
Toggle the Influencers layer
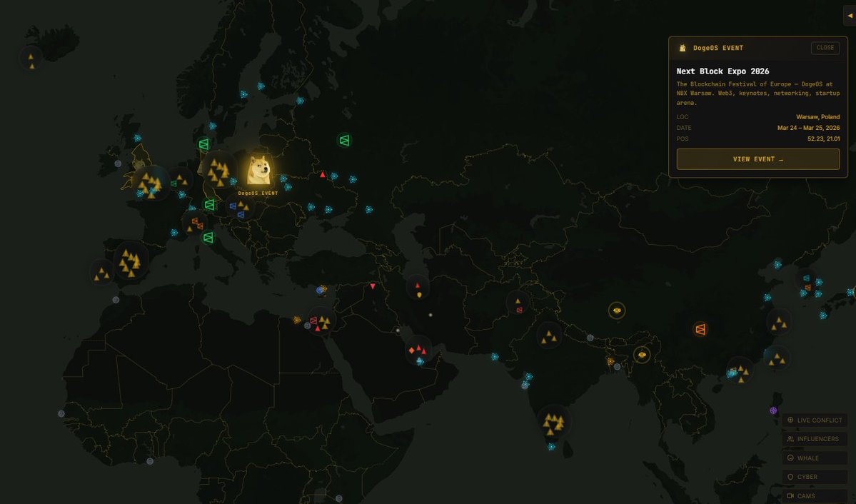coord(815,439)
